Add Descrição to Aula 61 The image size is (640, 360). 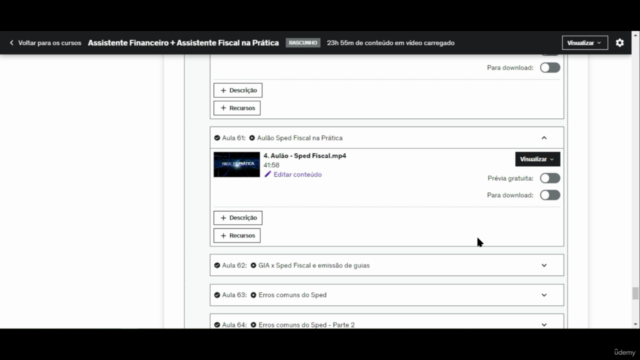pos(238,218)
